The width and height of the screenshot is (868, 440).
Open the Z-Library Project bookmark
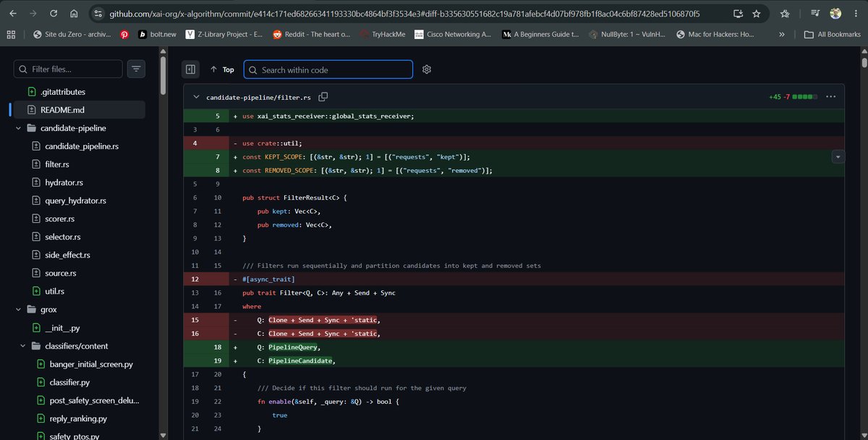coord(225,34)
